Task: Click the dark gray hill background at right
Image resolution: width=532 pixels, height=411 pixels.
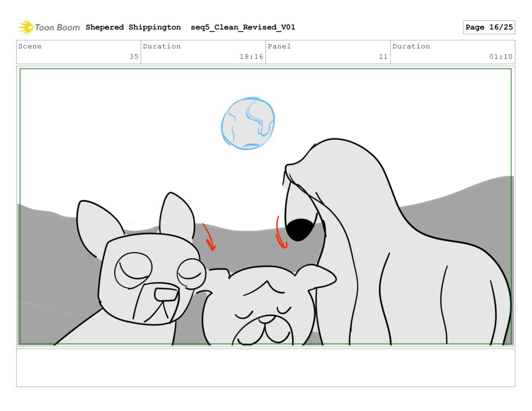Action: tap(468, 208)
